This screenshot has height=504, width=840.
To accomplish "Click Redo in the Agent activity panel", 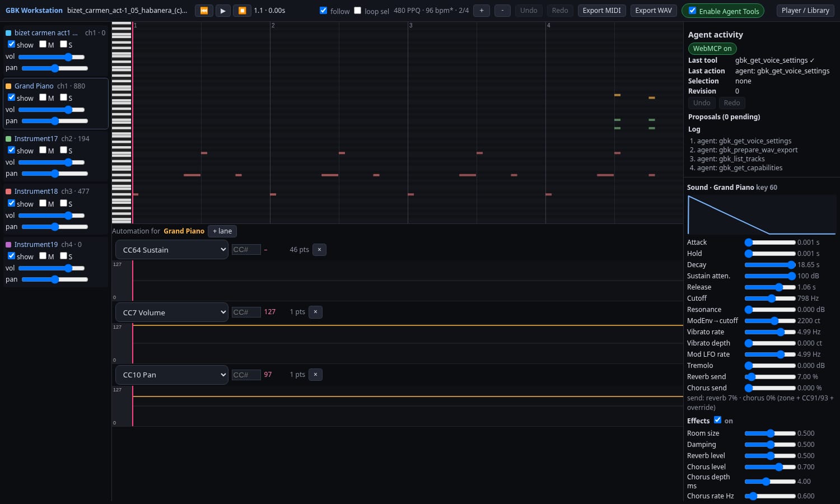I will click(732, 103).
